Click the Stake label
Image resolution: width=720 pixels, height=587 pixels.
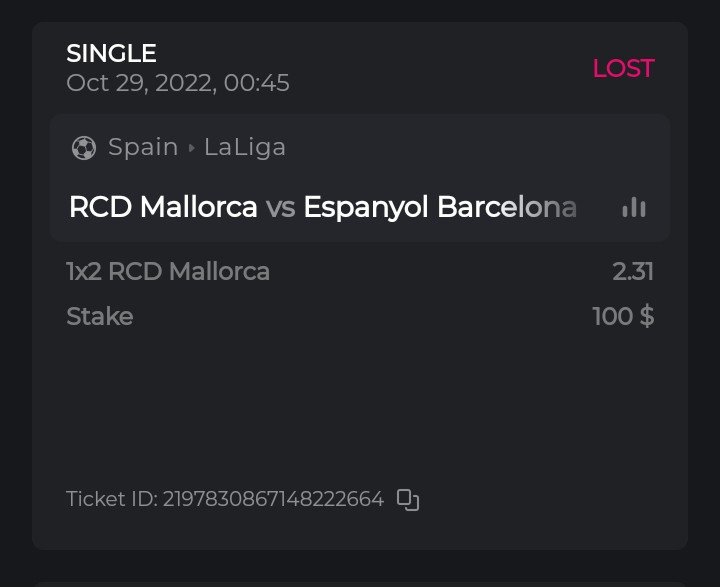pos(99,317)
